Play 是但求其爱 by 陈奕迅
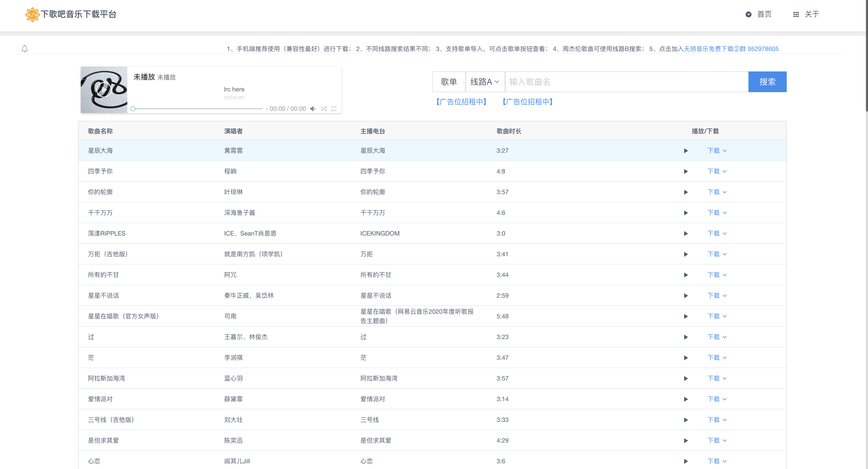This screenshot has height=469, width=868. [686, 441]
